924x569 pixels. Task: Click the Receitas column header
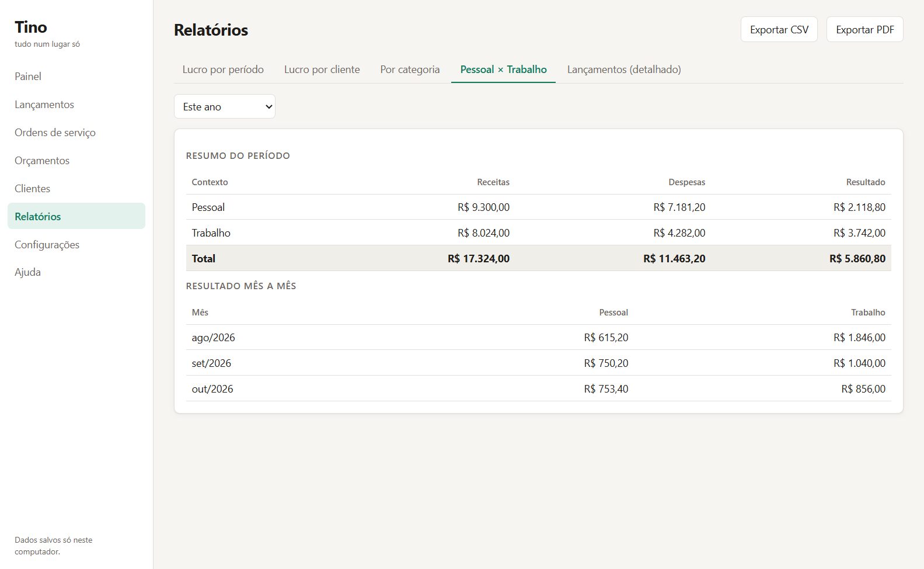click(x=493, y=182)
